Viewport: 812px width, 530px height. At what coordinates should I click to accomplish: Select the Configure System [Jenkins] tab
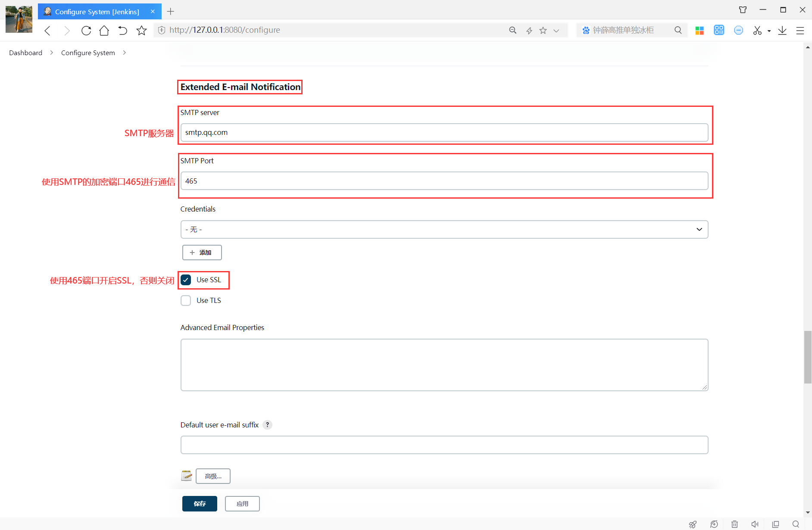[x=100, y=12]
